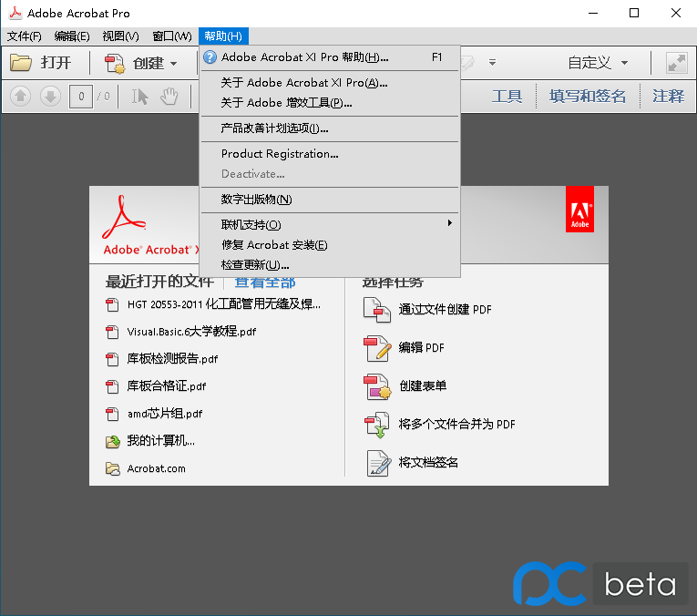Select the Hand pan tool
Screen dimensions: 697x616
pyautogui.click(x=169, y=96)
